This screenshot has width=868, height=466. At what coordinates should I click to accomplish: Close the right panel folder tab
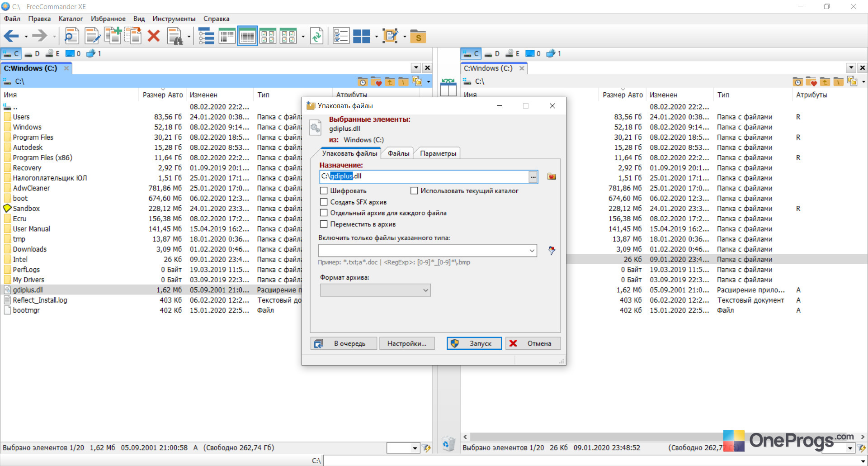tap(522, 68)
